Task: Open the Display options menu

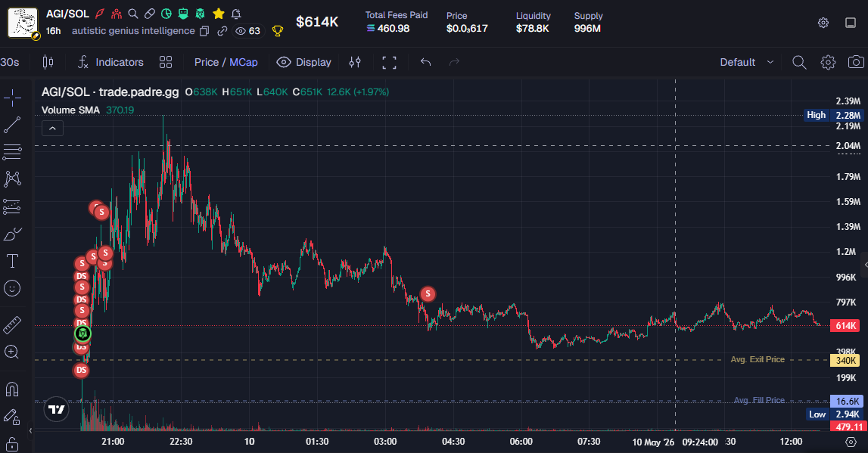Action: [x=304, y=62]
